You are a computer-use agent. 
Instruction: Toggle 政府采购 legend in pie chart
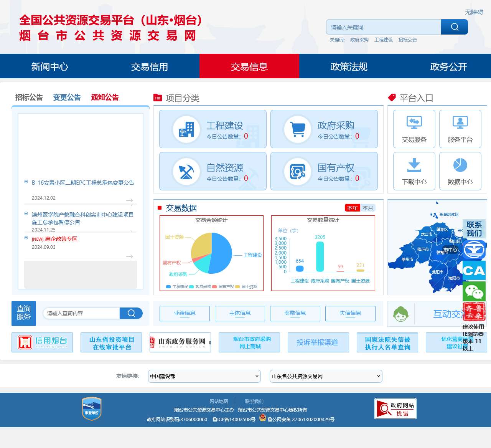click(x=200, y=287)
